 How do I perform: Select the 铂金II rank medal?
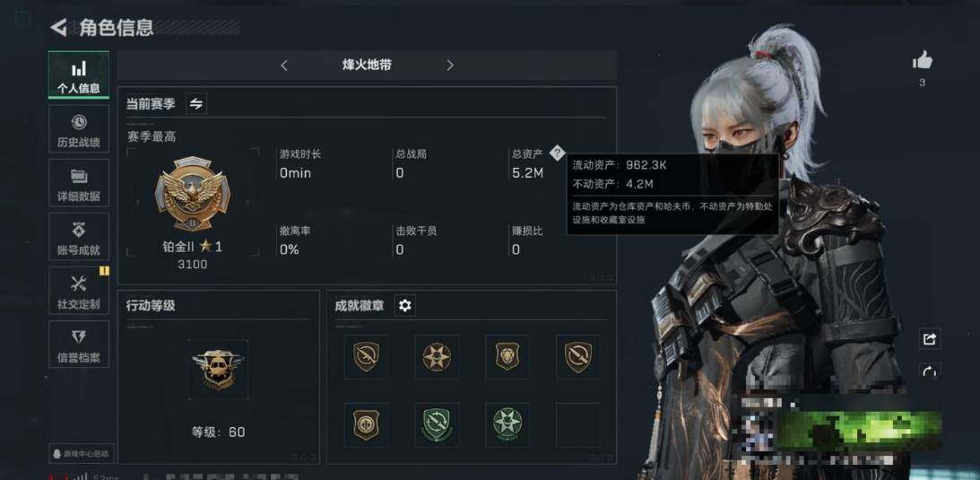(x=193, y=195)
